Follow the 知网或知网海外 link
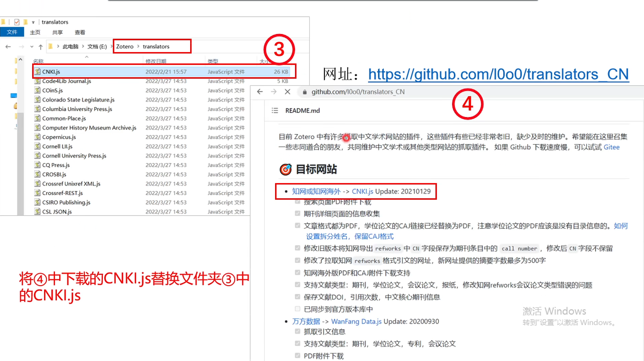644x361 pixels. click(316, 191)
